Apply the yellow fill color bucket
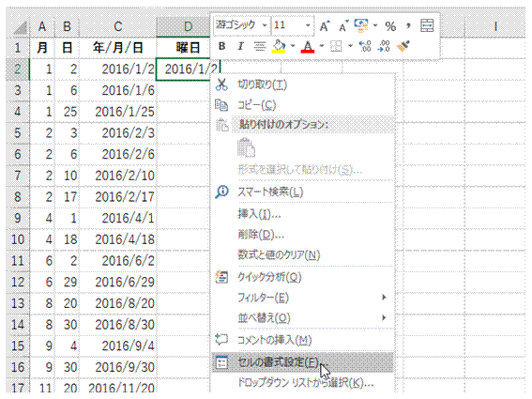 pos(279,46)
